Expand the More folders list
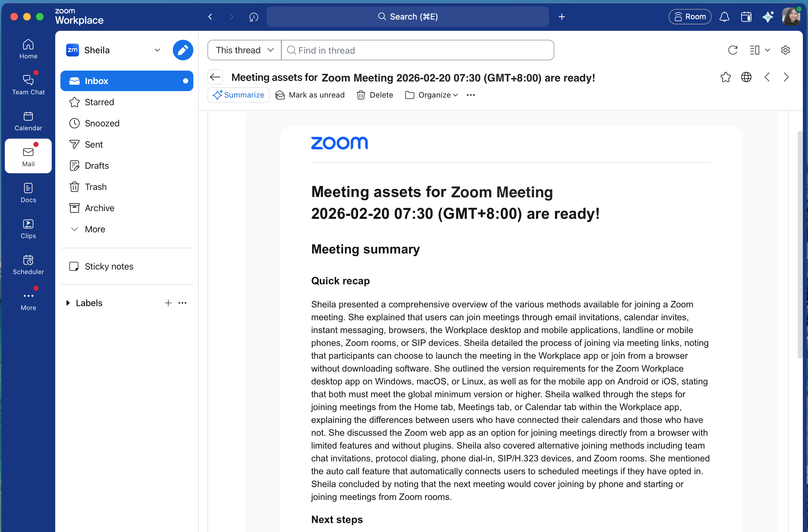 click(x=75, y=229)
